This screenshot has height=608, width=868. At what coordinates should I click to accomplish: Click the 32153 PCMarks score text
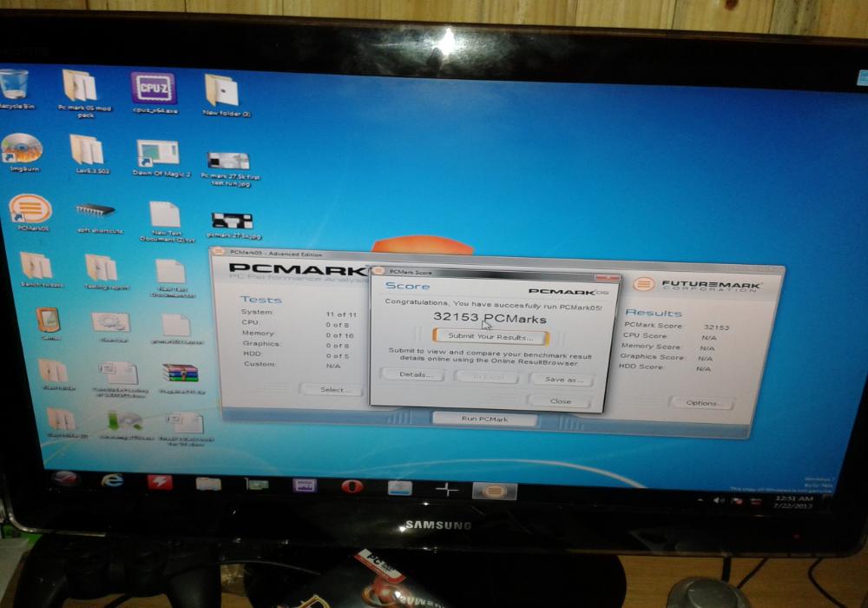coord(490,317)
